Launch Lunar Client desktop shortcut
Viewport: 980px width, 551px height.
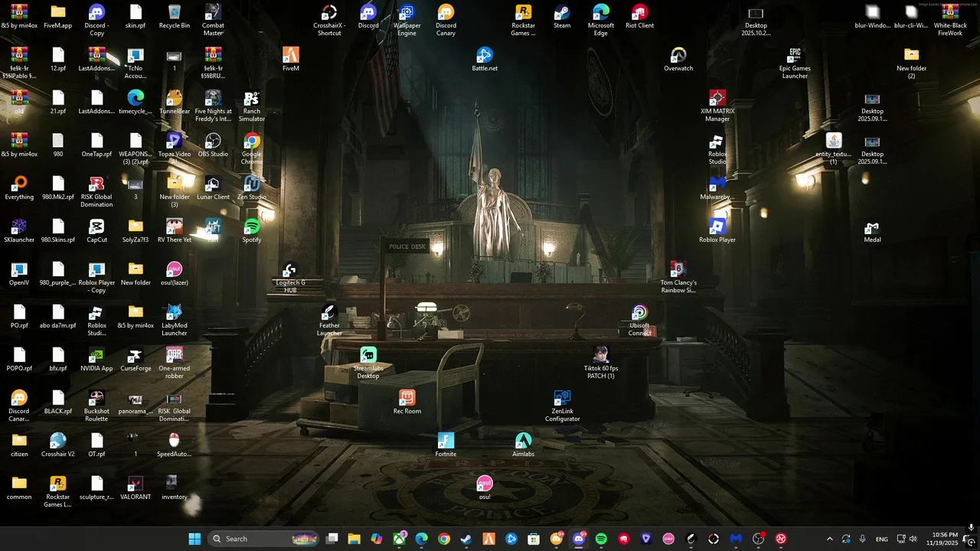point(213,188)
